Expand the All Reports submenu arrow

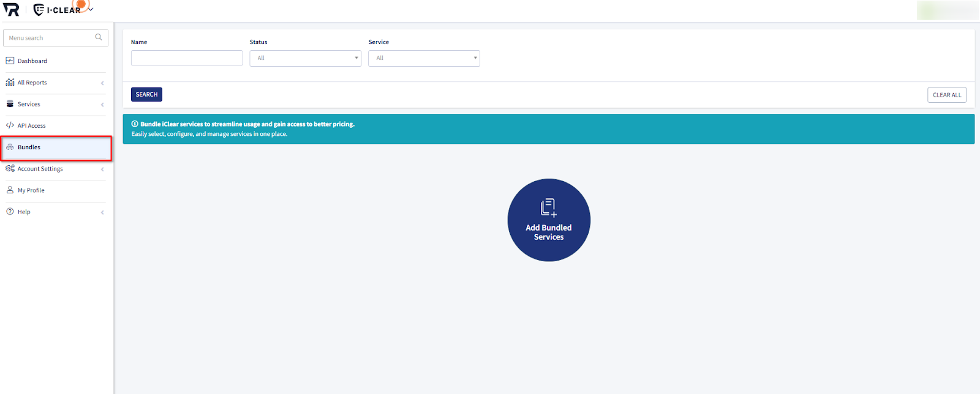click(x=102, y=83)
